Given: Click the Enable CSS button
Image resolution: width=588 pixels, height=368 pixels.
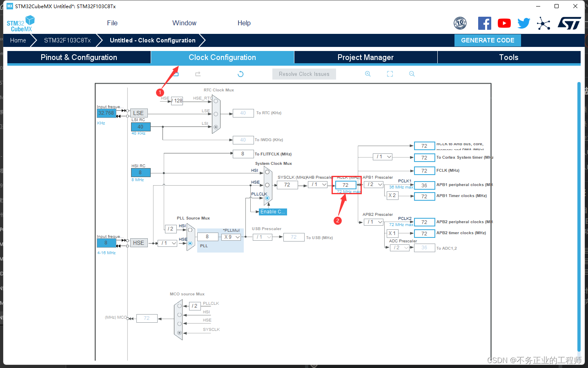Looking at the screenshot, I should coord(273,212).
